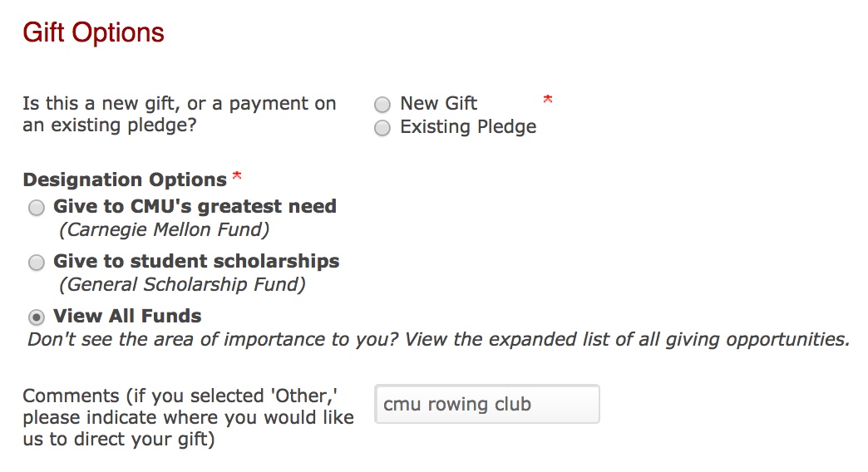Viewport: 868px width, 472px height.
Task: Click the '(Carnegie Mellon Fund)' subtitle
Action: [164, 229]
